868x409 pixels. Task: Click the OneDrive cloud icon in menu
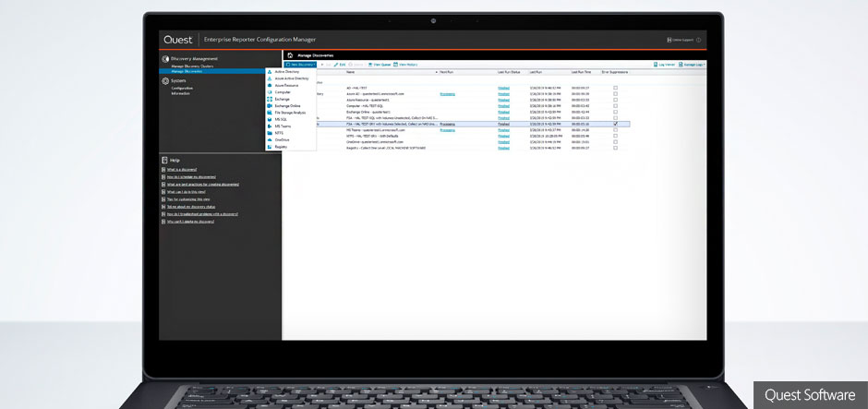pos(270,140)
